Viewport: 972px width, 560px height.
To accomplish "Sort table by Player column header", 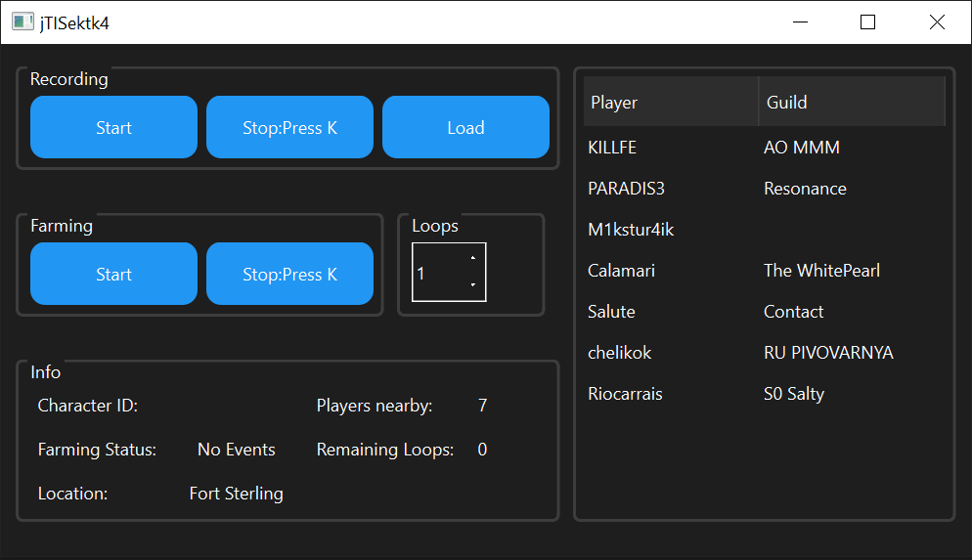I will 670,103.
